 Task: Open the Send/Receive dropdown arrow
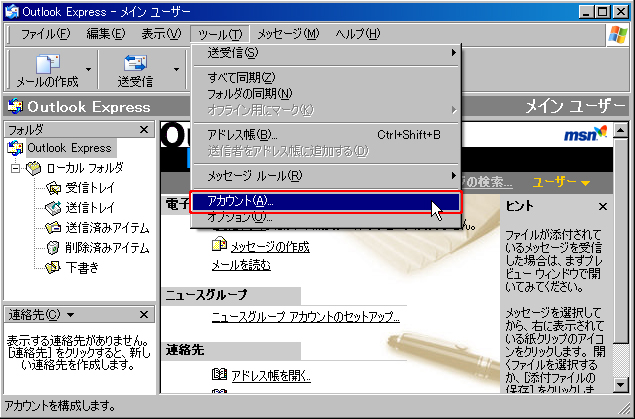[x=176, y=70]
